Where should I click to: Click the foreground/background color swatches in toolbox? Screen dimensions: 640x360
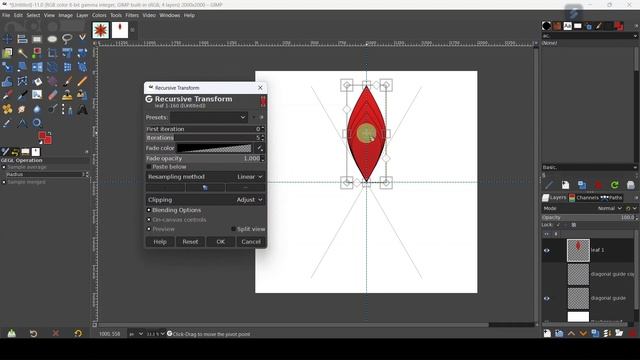tap(45, 138)
